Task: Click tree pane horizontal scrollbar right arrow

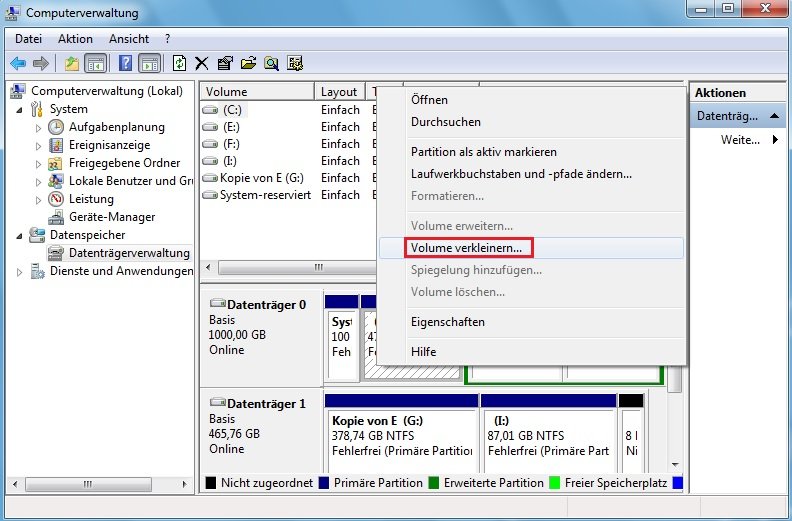Action: coord(184,484)
